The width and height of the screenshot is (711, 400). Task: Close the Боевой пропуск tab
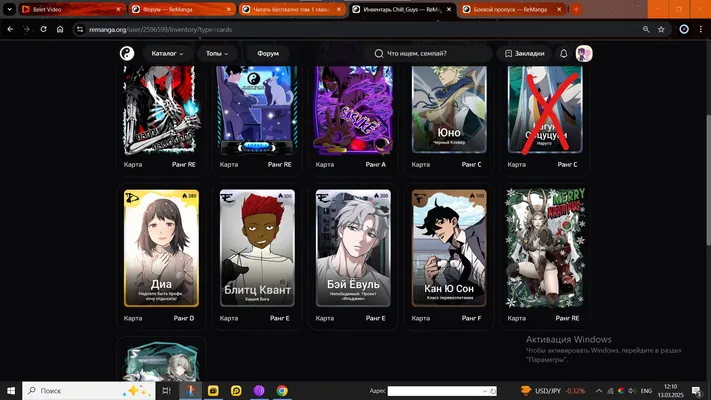click(559, 9)
